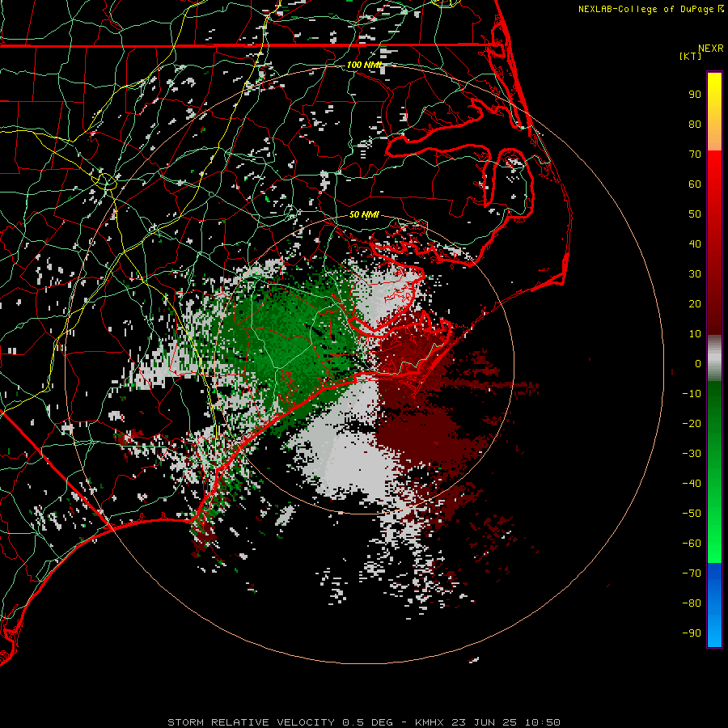Click the 50 value on the velocity scale
Image resolution: width=728 pixels, height=728 pixels.
click(x=695, y=214)
